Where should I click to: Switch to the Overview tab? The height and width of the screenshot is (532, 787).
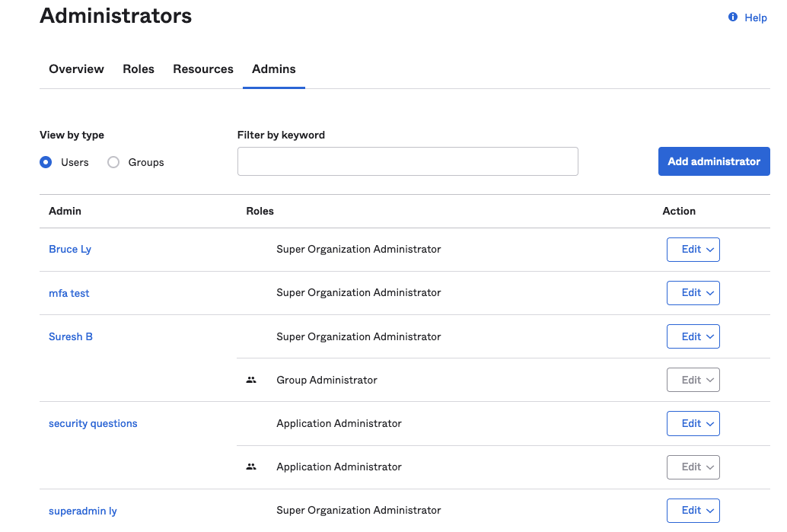pyautogui.click(x=76, y=69)
